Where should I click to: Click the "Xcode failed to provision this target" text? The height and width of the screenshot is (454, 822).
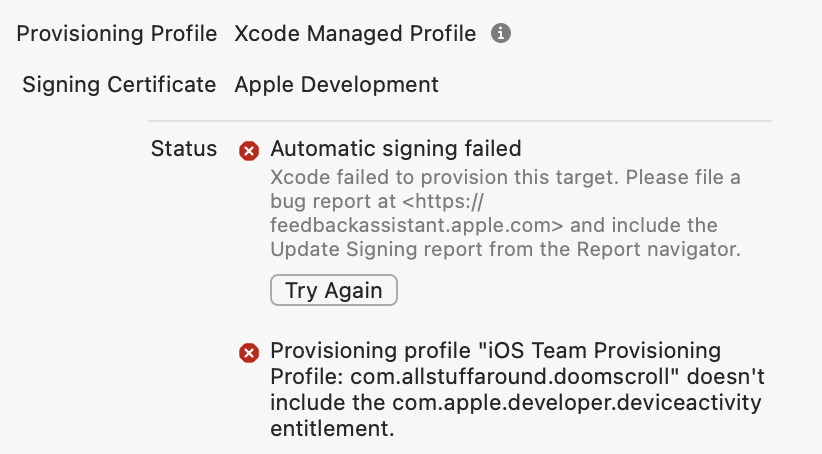[x=438, y=177]
